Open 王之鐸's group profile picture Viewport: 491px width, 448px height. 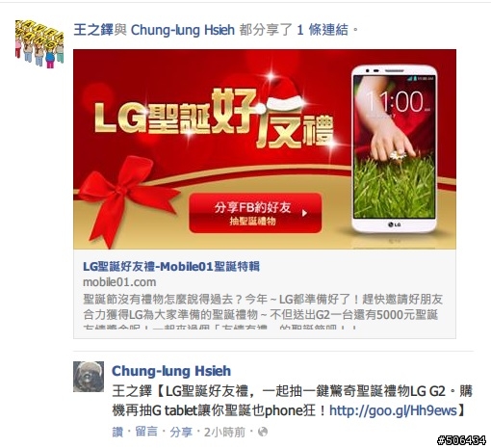coord(39,44)
